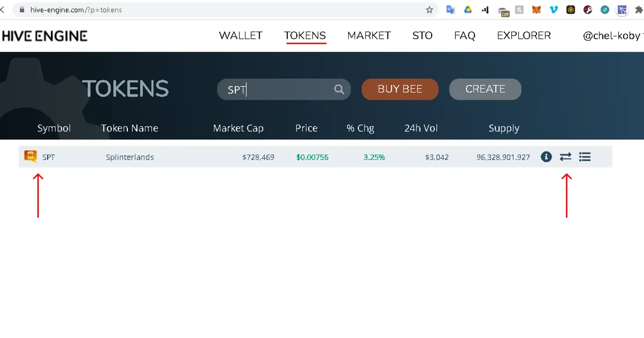Open the STO page
Screen dimensions: 644x338
pyautogui.click(x=422, y=36)
